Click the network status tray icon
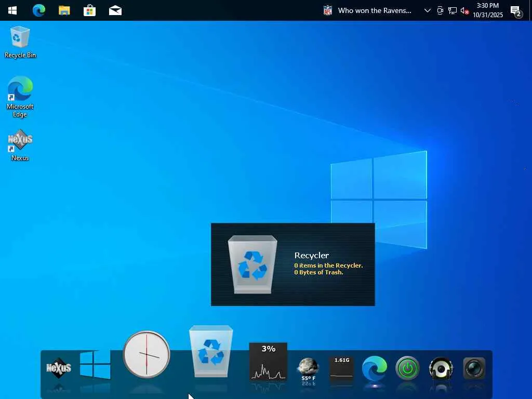 click(453, 10)
